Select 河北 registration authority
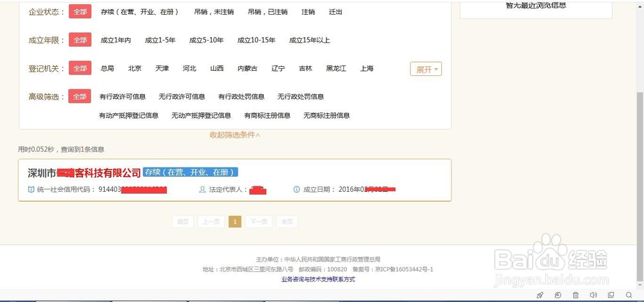644x302 pixels. pyautogui.click(x=189, y=69)
